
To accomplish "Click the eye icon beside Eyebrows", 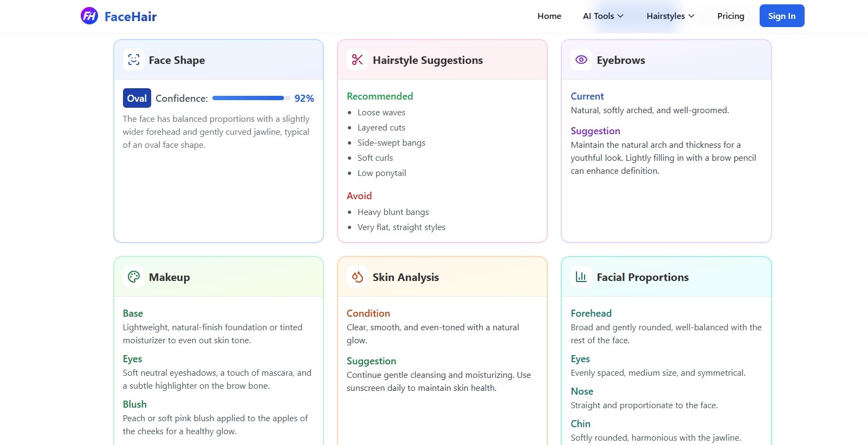I will pyautogui.click(x=581, y=60).
